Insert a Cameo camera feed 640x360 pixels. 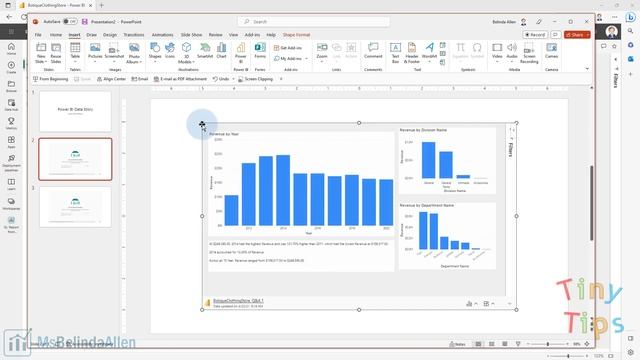[x=551, y=51]
